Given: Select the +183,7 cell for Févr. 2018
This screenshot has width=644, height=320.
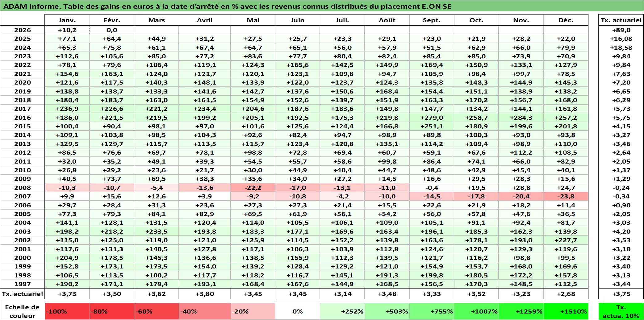Looking at the screenshot, I should [112, 100].
